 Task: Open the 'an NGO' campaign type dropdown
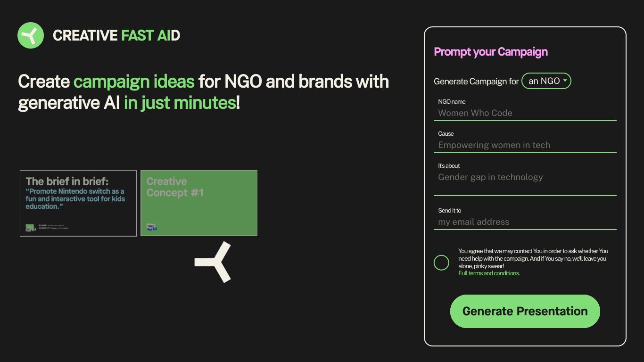click(546, 81)
